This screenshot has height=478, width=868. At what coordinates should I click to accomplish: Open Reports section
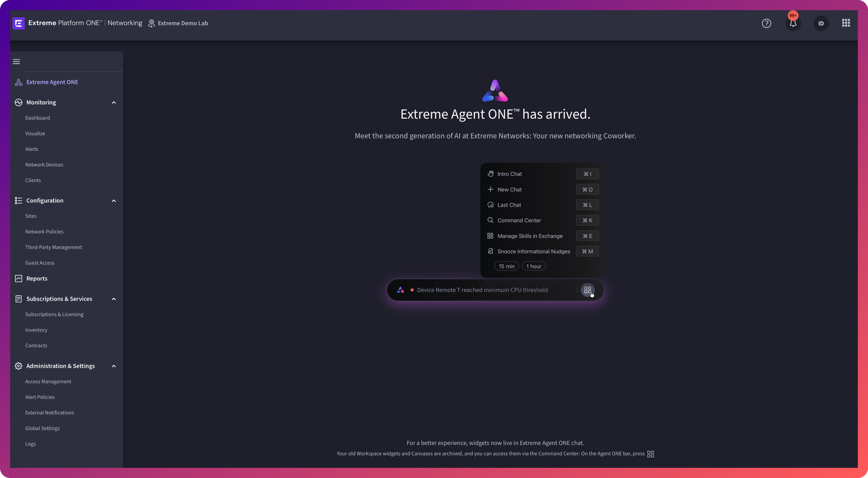pos(37,279)
